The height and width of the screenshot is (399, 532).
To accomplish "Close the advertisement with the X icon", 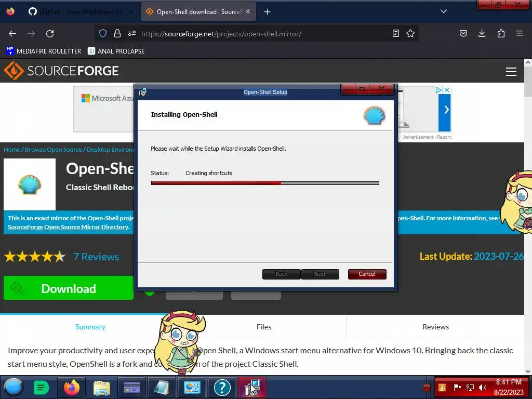I will pyautogui.click(x=447, y=90).
